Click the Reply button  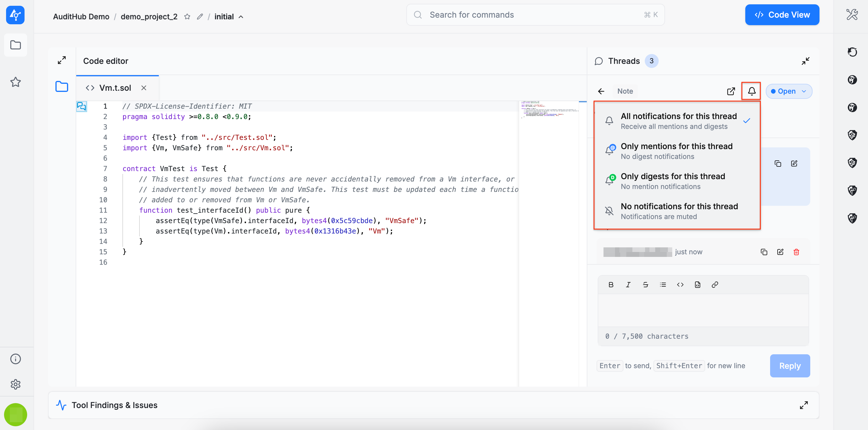tap(789, 366)
